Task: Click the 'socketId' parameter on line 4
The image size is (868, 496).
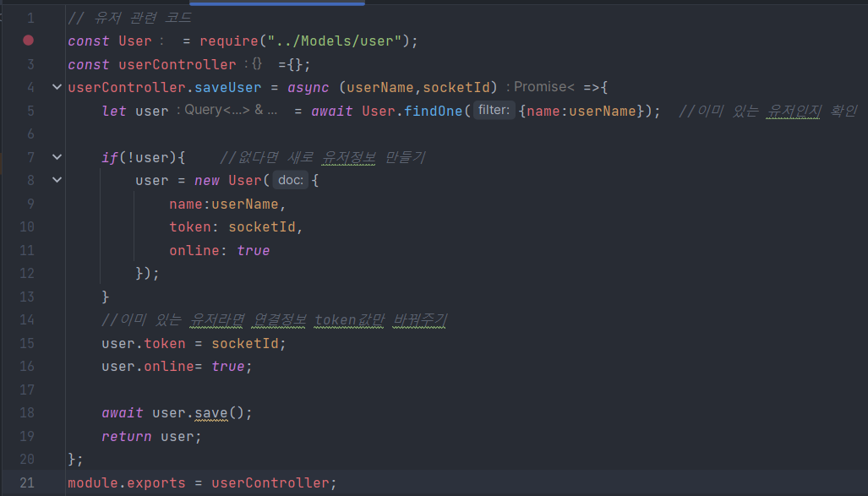Action: click(456, 88)
